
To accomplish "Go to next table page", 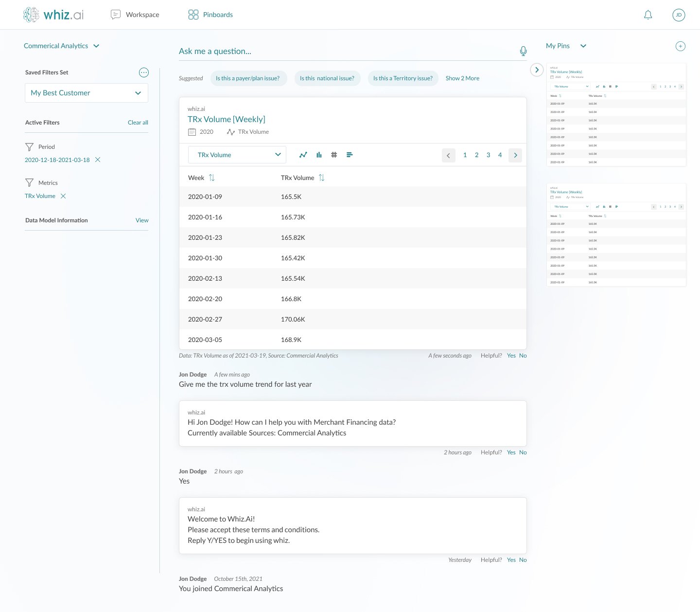I will [x=515, y=155].
